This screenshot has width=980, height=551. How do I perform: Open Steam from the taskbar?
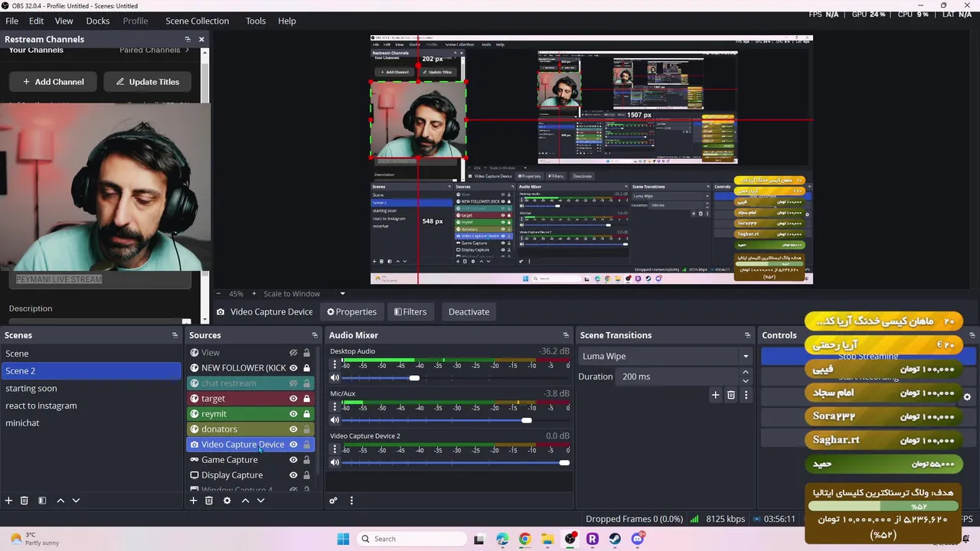tap(615, 539)
